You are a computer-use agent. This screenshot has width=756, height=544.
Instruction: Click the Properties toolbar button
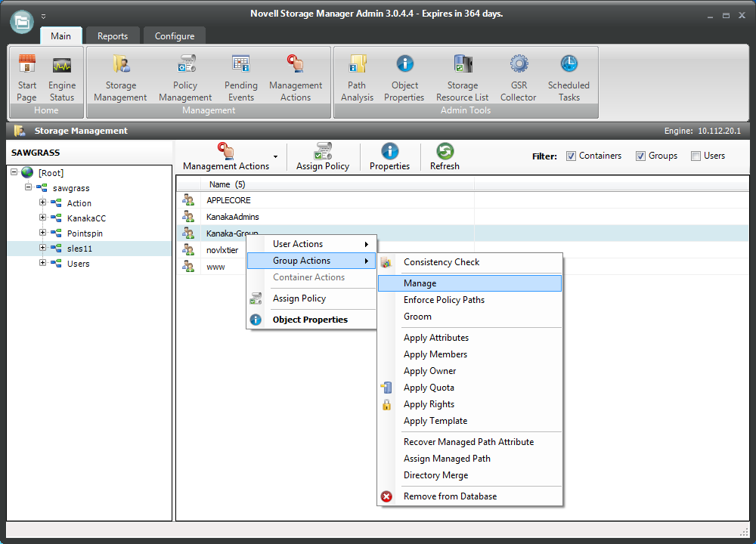click(x=389, y=156)
